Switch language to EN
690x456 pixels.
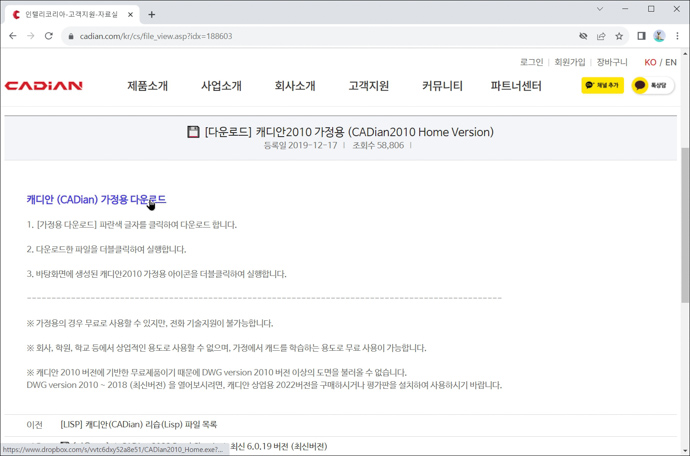click(671, 63)
